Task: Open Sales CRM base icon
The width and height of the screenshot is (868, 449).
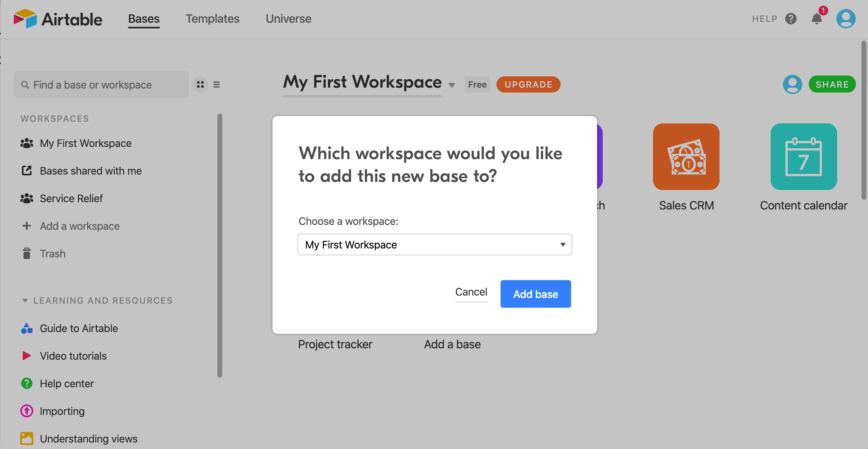Action: (x=686, y=157)
